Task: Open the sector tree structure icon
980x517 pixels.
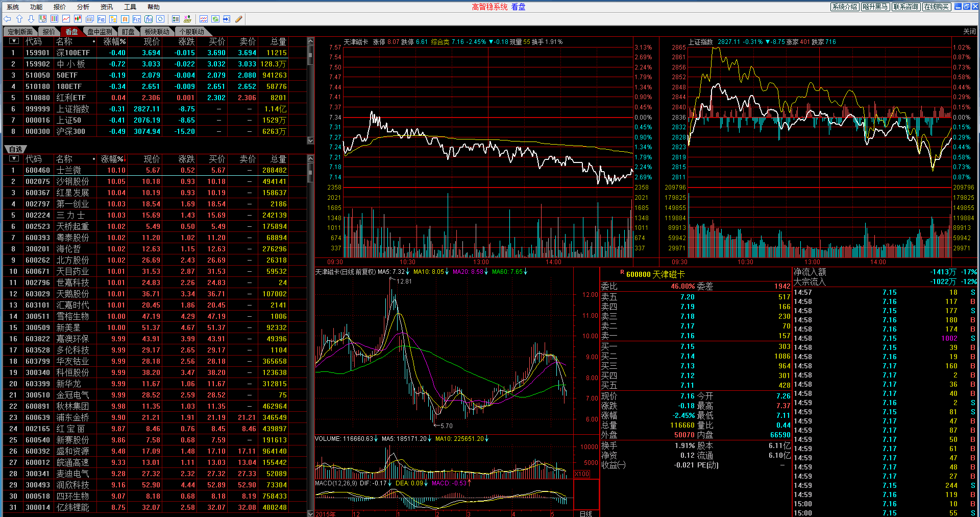Action: click(x=113, y=19)
